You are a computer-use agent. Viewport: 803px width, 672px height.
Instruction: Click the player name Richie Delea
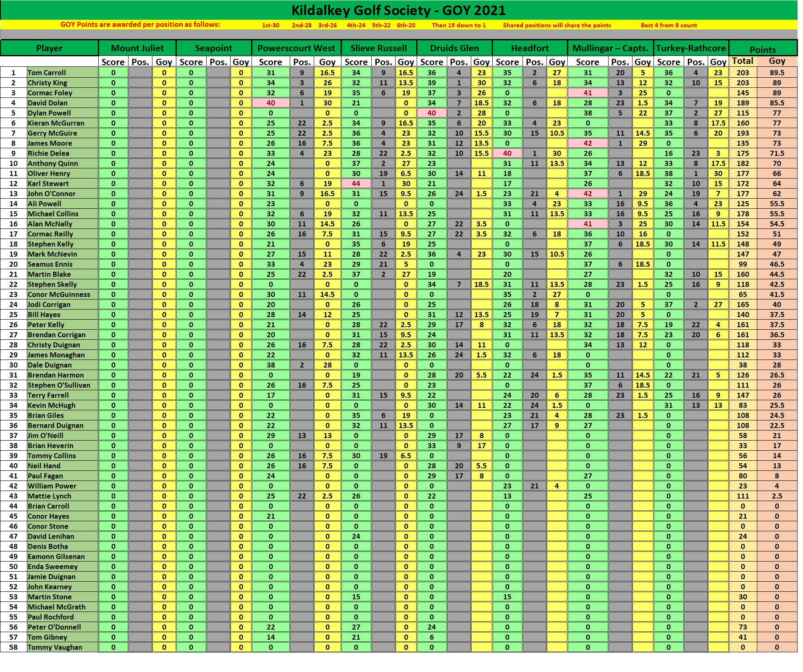pos(48,153)
